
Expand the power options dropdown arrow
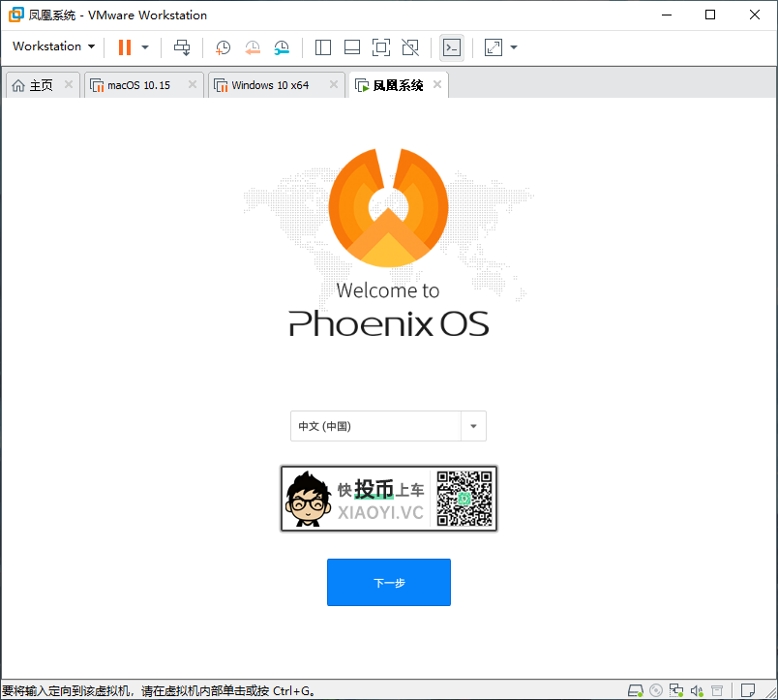(x=145, y=47)
